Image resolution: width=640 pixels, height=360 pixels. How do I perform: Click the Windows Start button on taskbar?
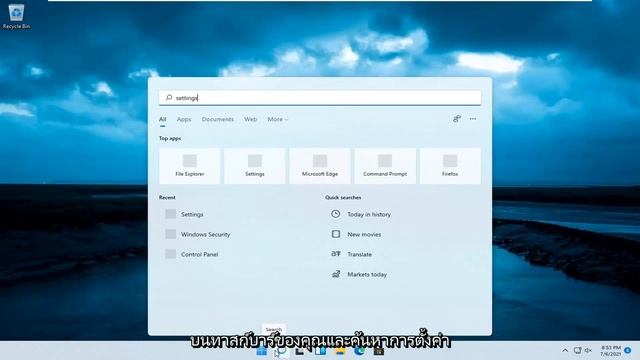point(262,351)
